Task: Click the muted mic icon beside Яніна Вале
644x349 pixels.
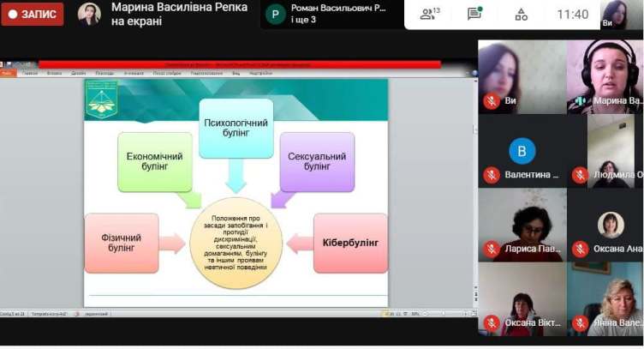Action: pos(581,323)
